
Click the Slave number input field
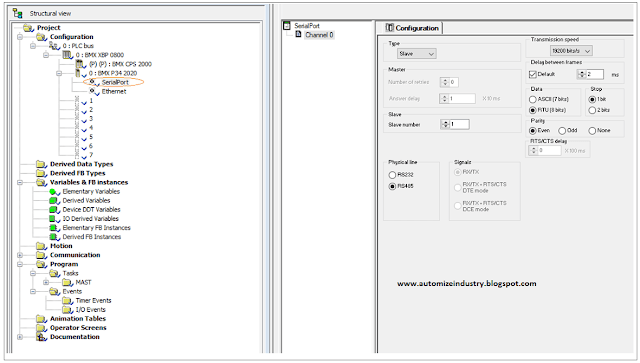(x=460, y=125)
